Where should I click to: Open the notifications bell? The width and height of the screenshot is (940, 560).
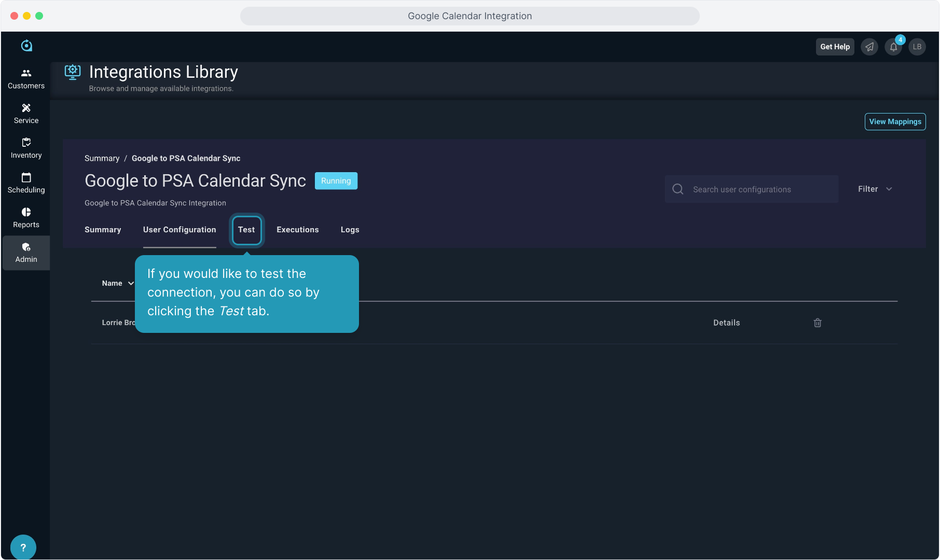pyautogui.click(x=893, y=47)
